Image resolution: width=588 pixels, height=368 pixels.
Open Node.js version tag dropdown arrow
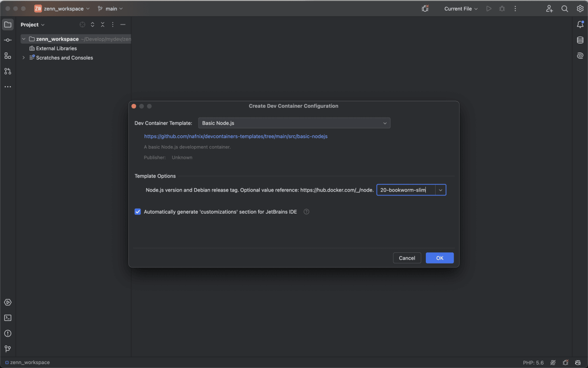click(x=441, y=190)
